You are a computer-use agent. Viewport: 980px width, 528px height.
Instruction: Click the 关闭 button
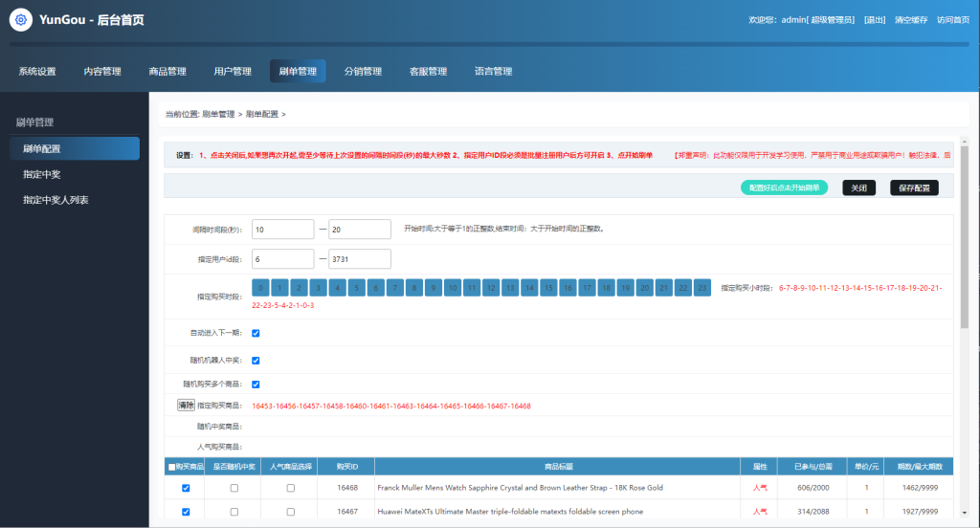(x=858, y=188)
